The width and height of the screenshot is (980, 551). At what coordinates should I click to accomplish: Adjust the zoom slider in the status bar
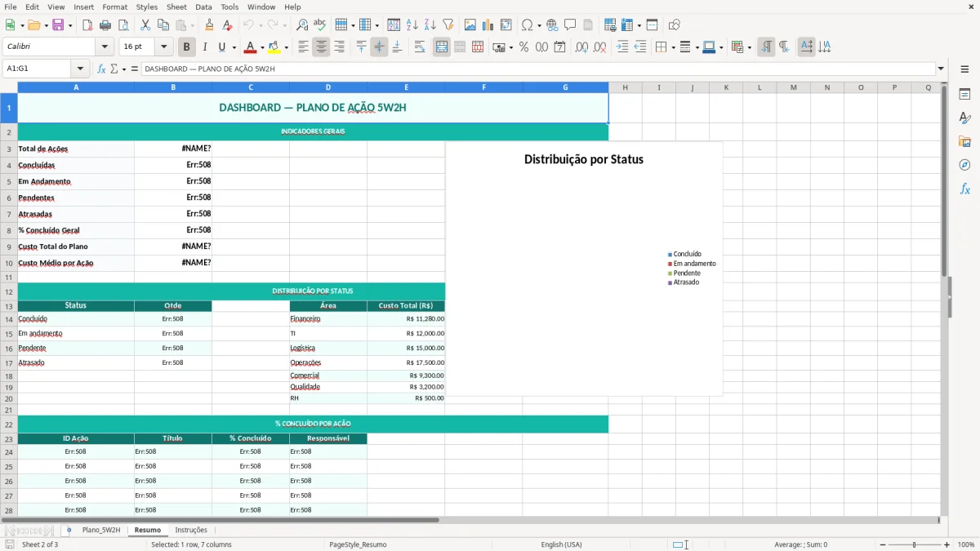tap(914, 544)
